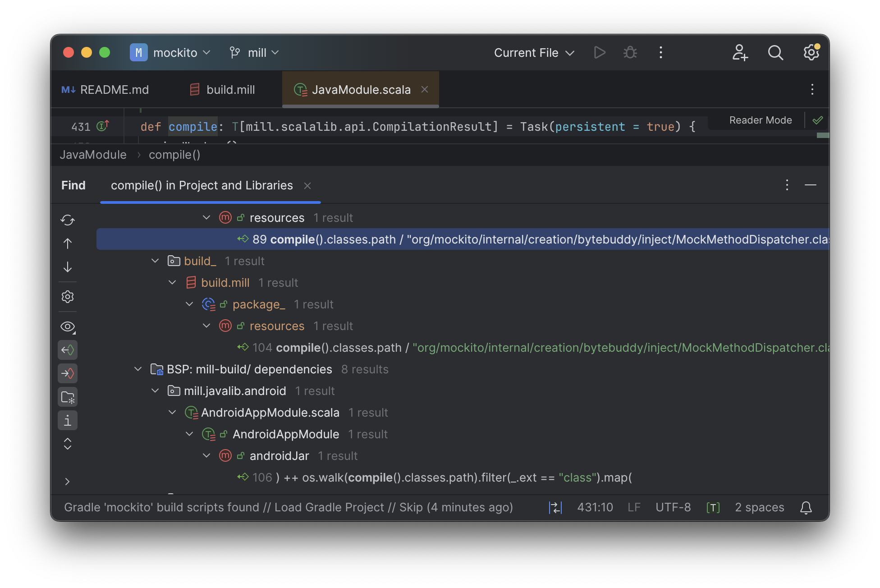Jump to next occurrence in Find results
Viewport: 880px width, 588px height.
[68, 267]
